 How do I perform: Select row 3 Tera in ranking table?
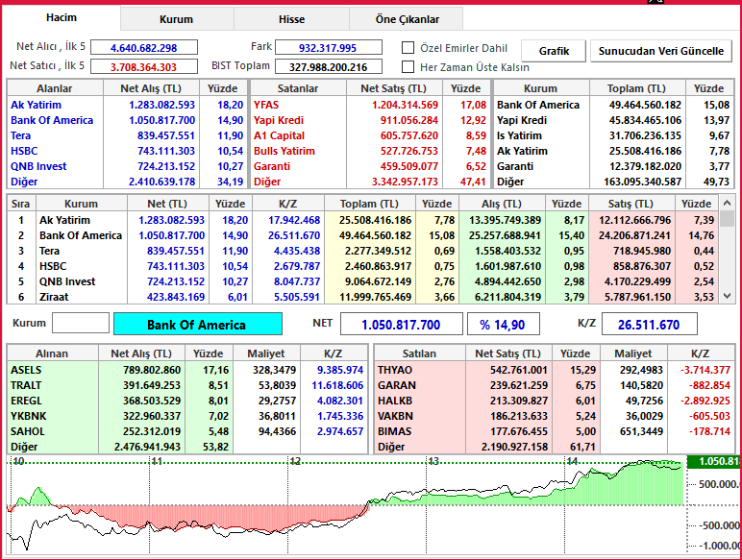364,251
